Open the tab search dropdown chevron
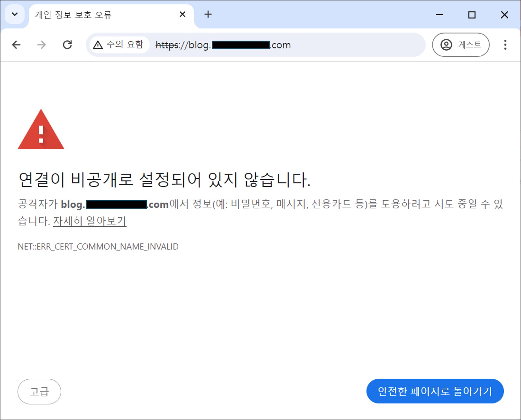 (x=15, y=14)
